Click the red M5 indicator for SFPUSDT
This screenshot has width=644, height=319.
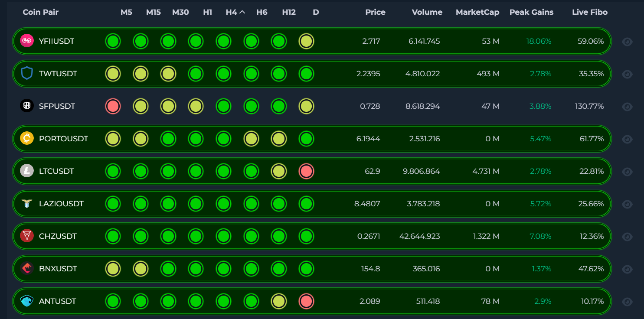coord(113,106)
